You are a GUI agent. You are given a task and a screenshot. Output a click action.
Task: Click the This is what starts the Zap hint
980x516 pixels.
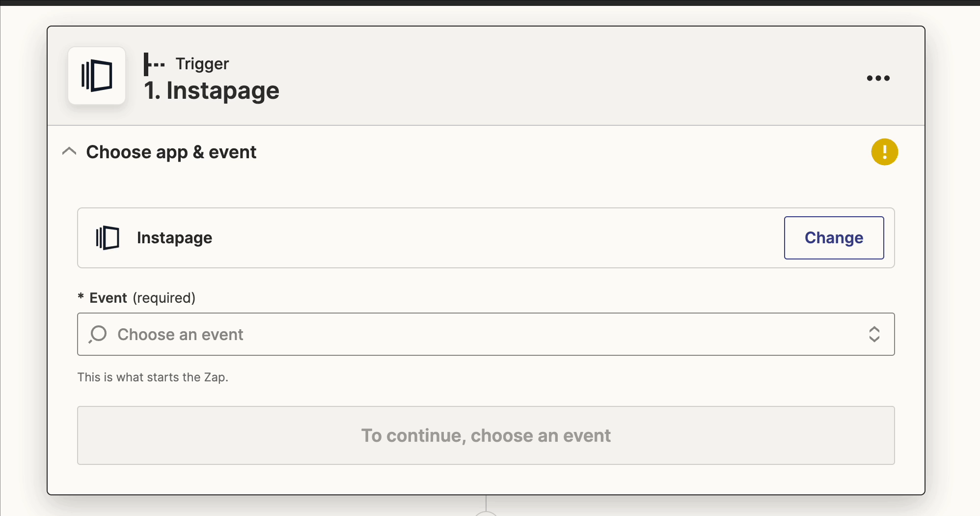click(x=153, y=377)
